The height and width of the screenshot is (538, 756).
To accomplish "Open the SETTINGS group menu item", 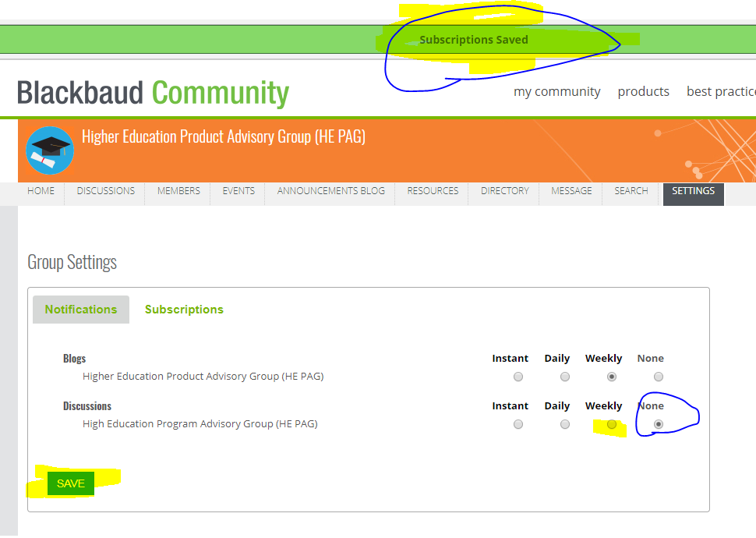I will (x=694, y=194).
